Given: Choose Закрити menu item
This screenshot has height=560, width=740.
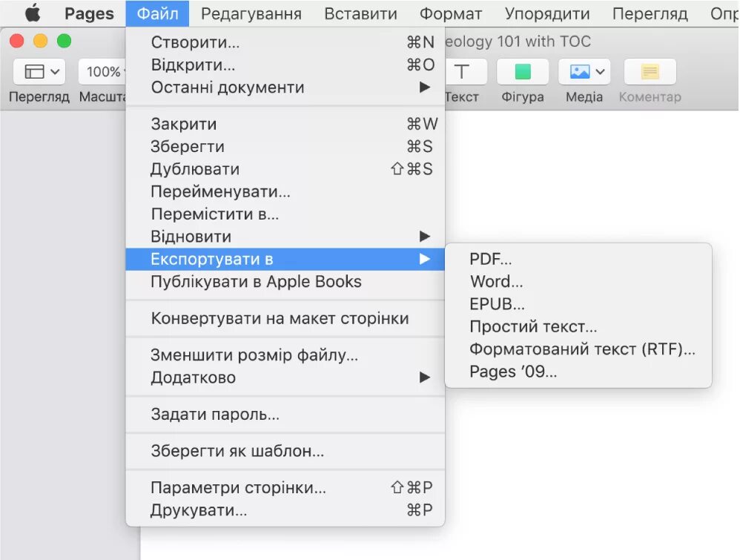Looking at the screenshot, I should tap(285, 124).
